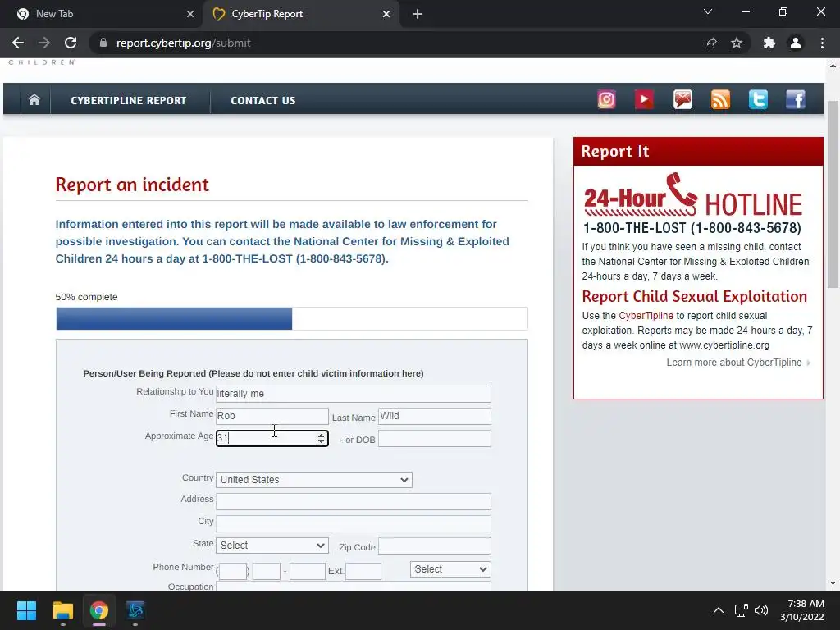840x630 pixels.
Task: Click the phone area code field
Action: click(233, 571)
